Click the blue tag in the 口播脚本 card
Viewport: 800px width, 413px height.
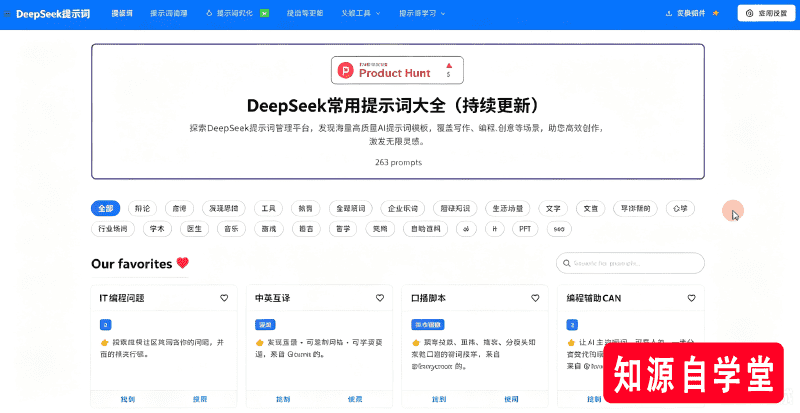(x=428, y=325)
